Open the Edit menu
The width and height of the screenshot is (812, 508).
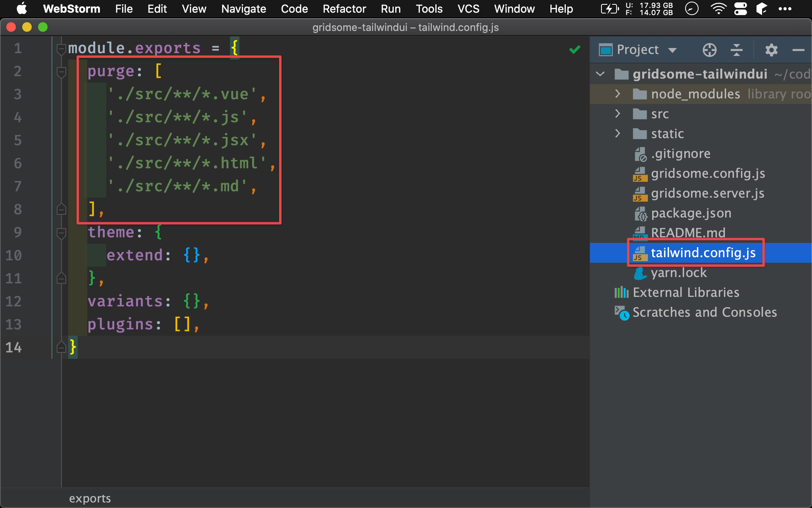[157, 9]
